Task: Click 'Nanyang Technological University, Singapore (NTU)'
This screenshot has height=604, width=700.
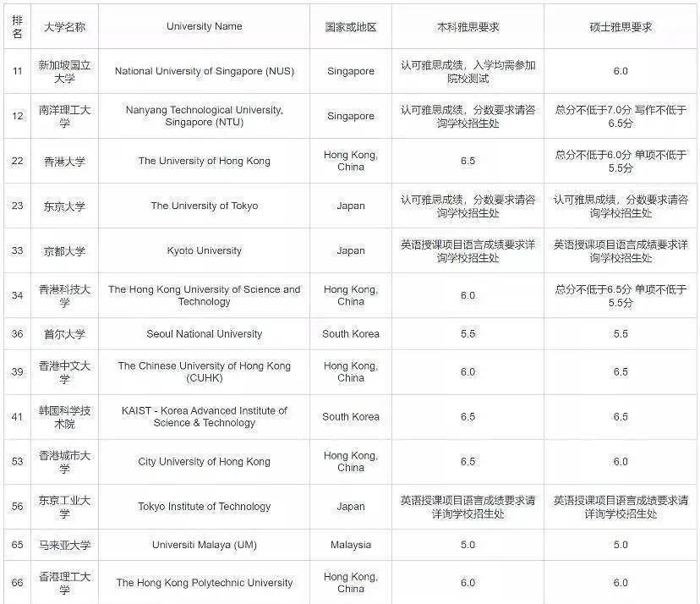Action: (204, 116)
